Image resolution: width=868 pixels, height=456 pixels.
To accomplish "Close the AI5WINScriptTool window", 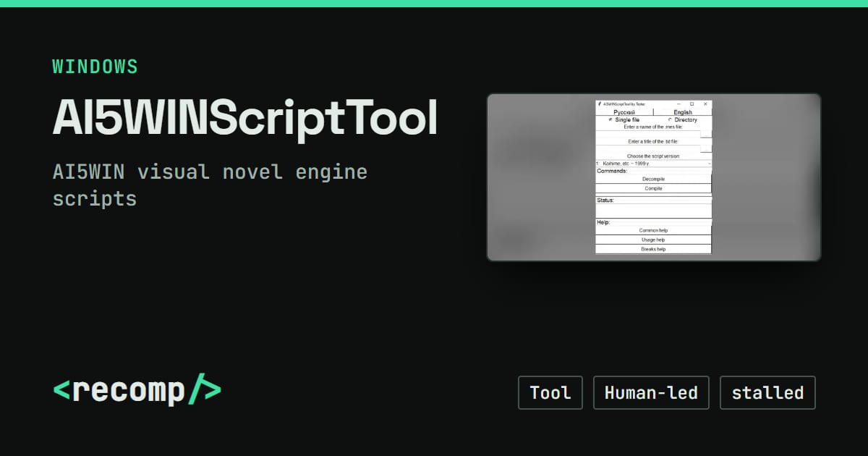I will coord(705,104).
